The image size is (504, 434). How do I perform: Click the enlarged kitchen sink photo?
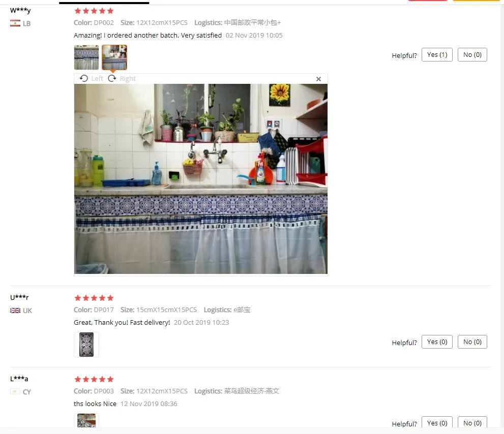pos(200,179)
